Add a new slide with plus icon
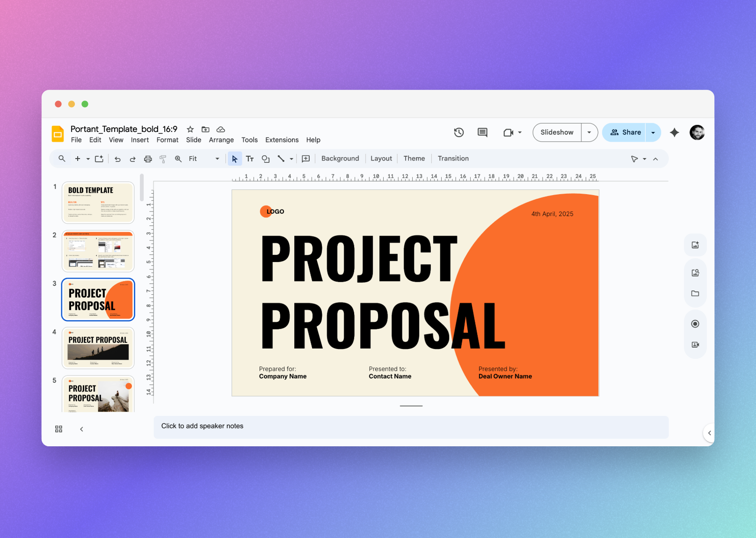This screenshot has width=756, height=538. 78,159
